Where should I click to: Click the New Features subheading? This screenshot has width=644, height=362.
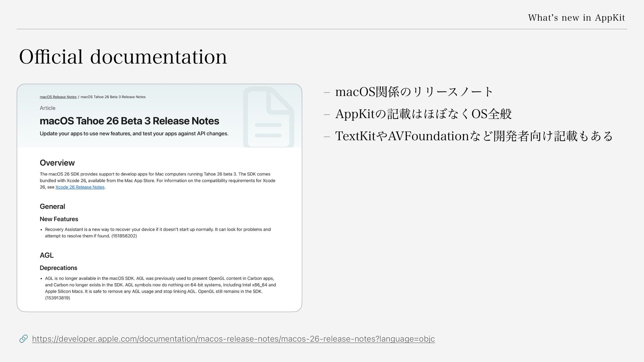(x=59, y=219)
